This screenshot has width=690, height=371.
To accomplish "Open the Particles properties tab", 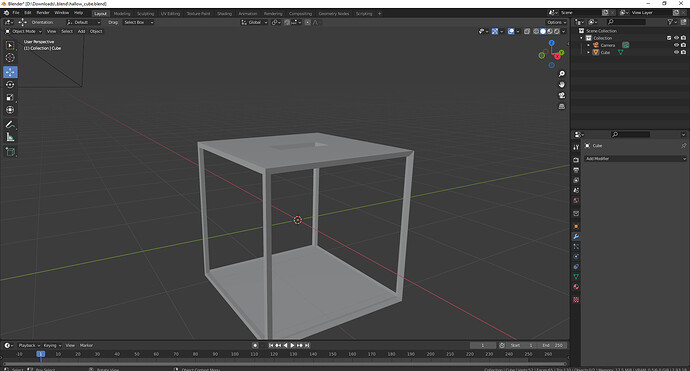I will [576, 246].
